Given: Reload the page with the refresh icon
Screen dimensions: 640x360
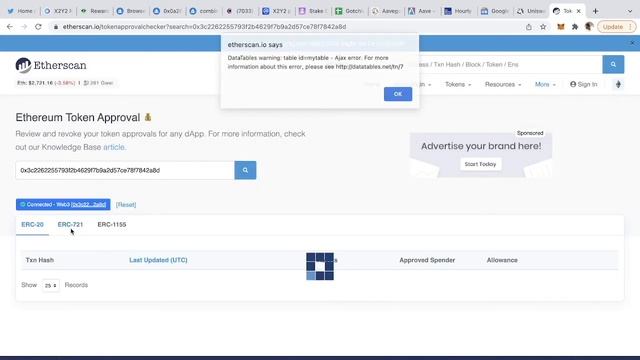Looking at the screenshot, I should click(x=38, y=27).
